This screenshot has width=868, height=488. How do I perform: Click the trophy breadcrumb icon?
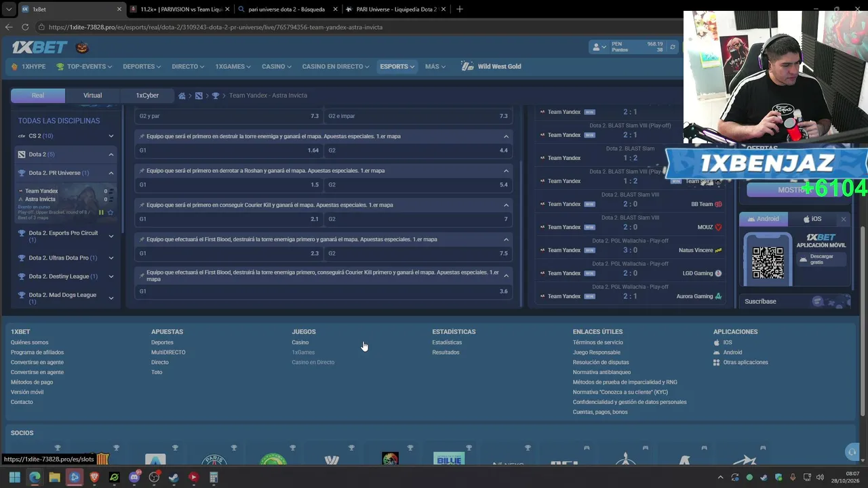[216, 96]
